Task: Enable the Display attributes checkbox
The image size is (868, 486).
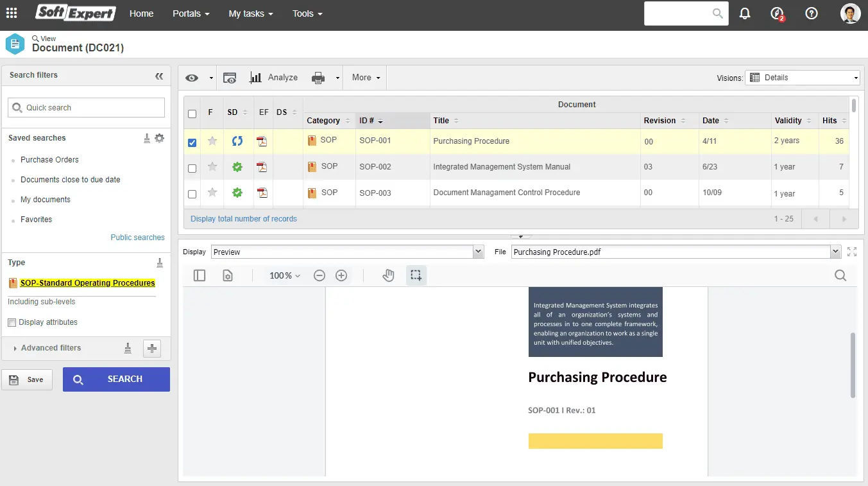Action: point(11,322)
